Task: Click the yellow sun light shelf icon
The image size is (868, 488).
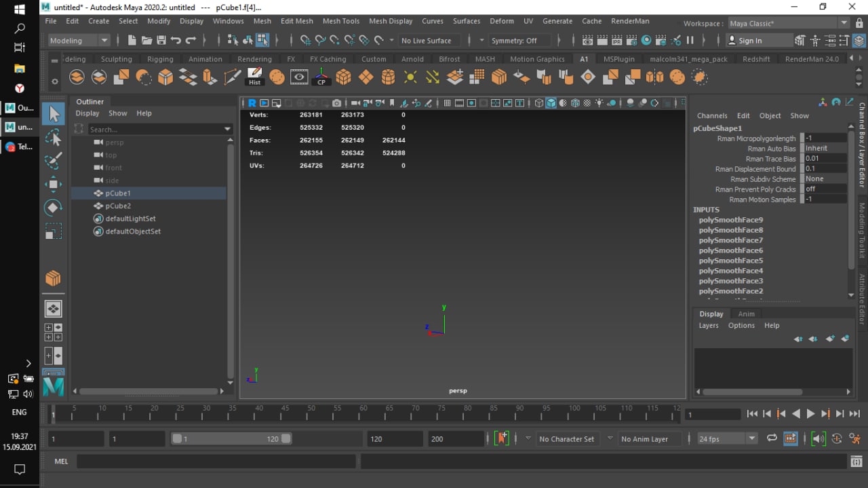Action: pyautogui.click(x=410, y=77)
